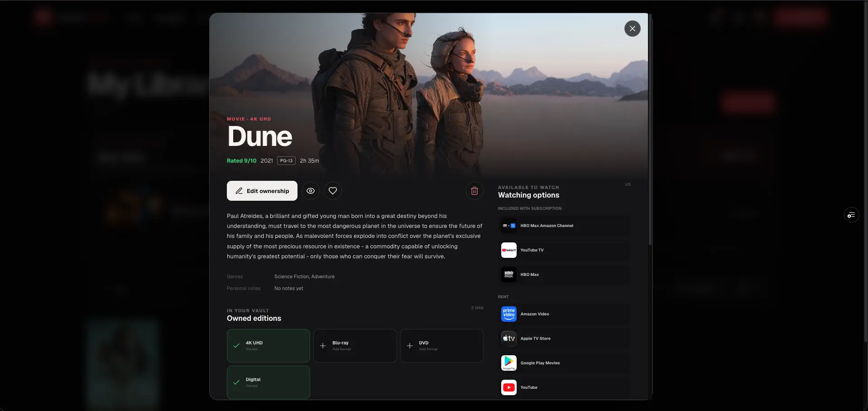
Task: Open the YouTube rental option
Action: click(x=564, y=387)
